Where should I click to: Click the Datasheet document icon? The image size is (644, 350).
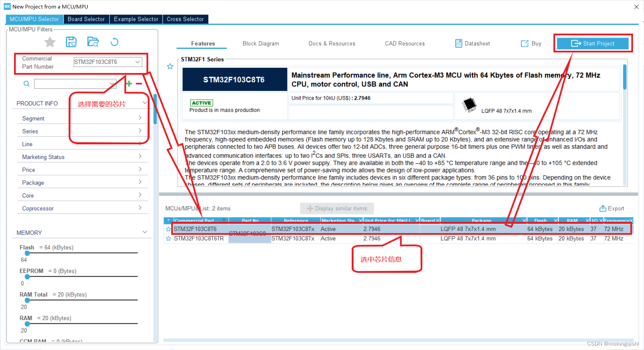click(x=458, y=44)
